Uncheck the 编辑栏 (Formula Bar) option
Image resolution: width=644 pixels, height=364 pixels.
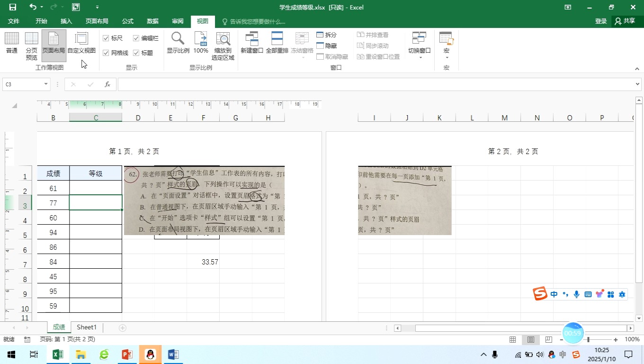click(136, 38)
